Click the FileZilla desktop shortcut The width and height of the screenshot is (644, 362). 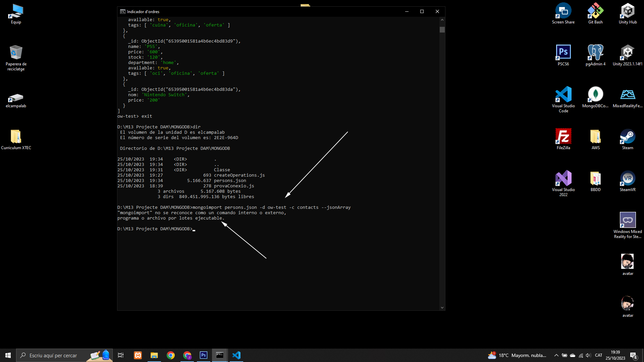click(563, 139)
